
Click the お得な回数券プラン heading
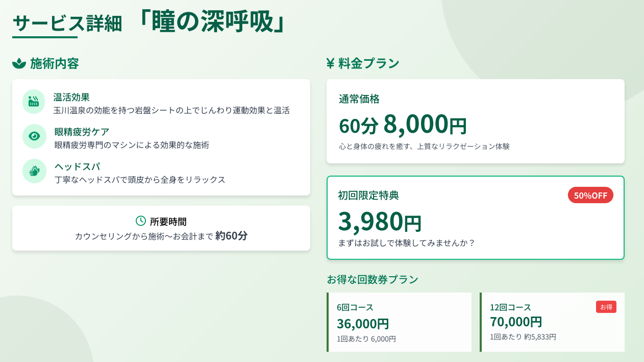tap(373, 279)
